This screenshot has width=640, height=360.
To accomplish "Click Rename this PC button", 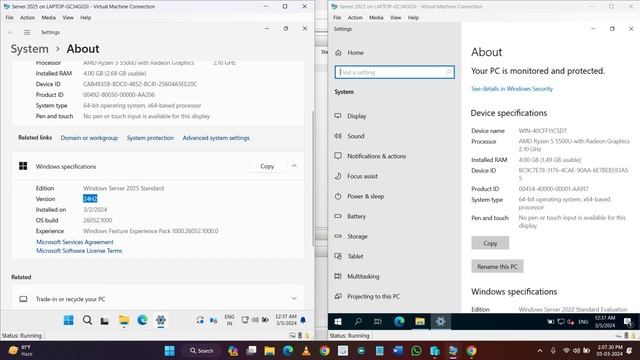I will (x=497, y=267).
